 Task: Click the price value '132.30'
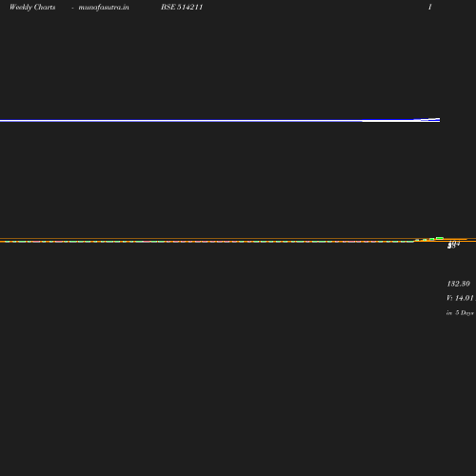[x=458, y=284]
